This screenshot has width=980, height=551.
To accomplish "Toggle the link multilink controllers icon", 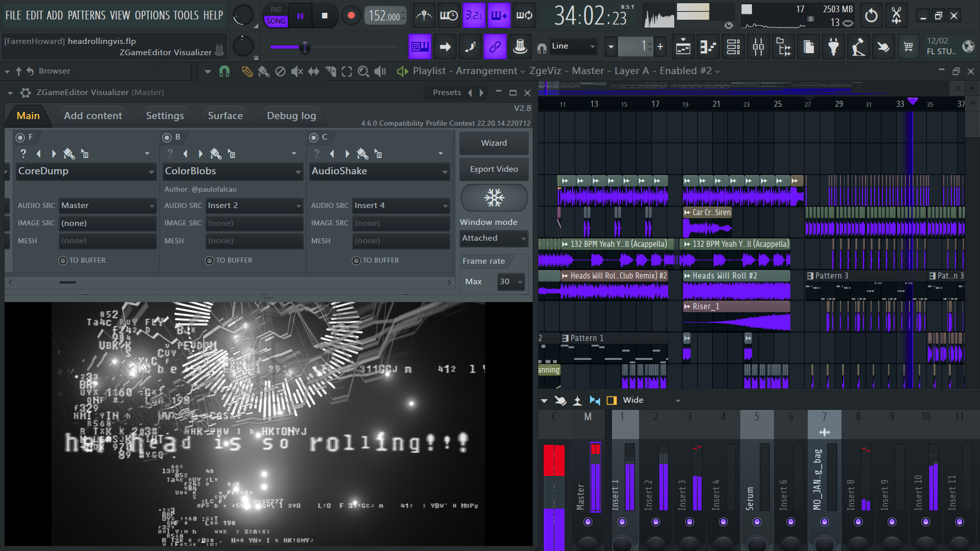I will pos(495,47).
